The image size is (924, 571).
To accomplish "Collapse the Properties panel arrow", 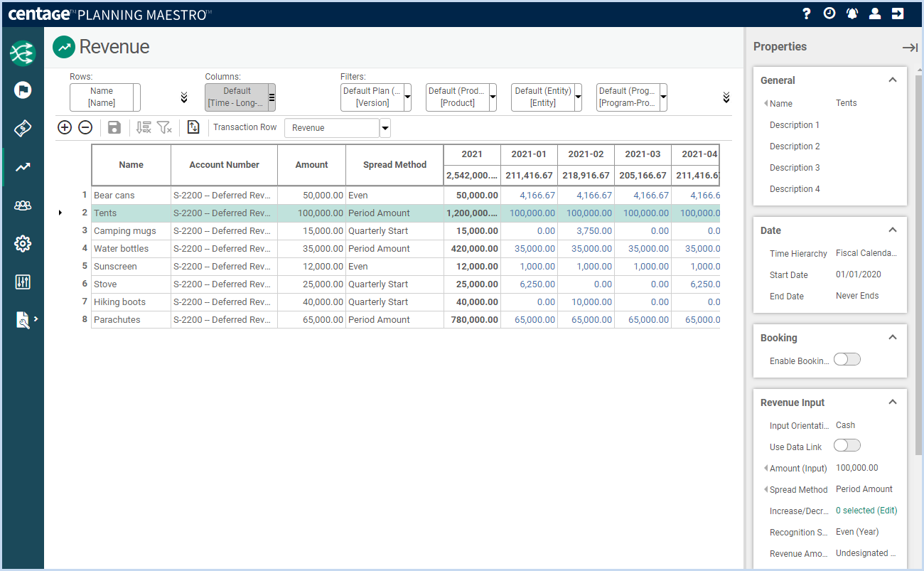I will point(910,48).
